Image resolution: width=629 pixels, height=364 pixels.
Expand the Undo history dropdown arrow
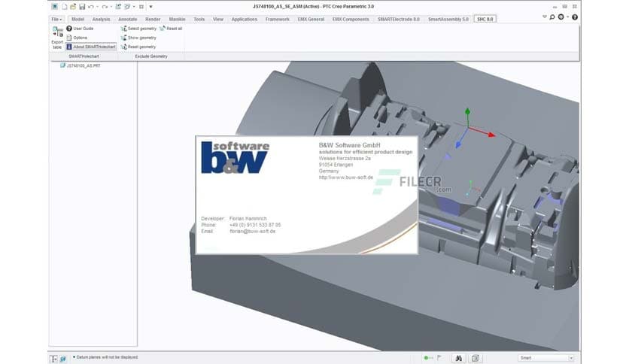(97, 7)
